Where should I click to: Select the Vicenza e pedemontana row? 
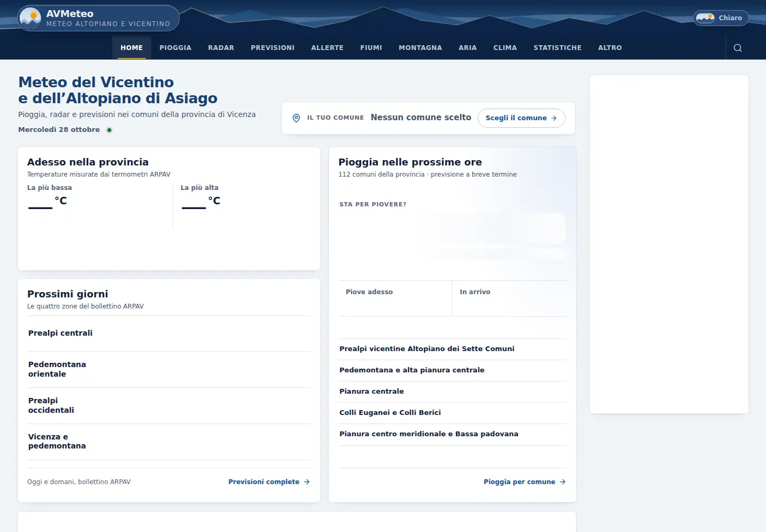coord(169,442)
